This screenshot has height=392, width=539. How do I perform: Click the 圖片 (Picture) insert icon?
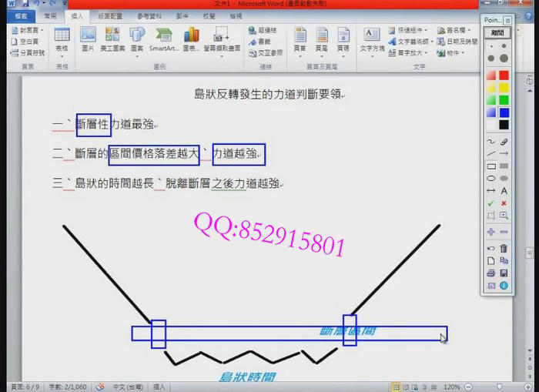[x=88, y=39]
